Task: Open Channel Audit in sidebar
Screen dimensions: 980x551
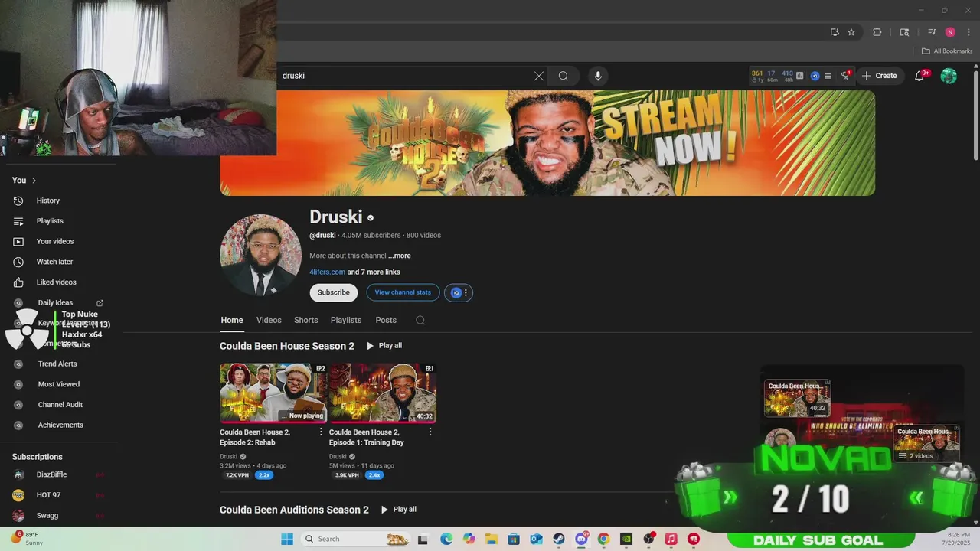Action: [58, 405]
